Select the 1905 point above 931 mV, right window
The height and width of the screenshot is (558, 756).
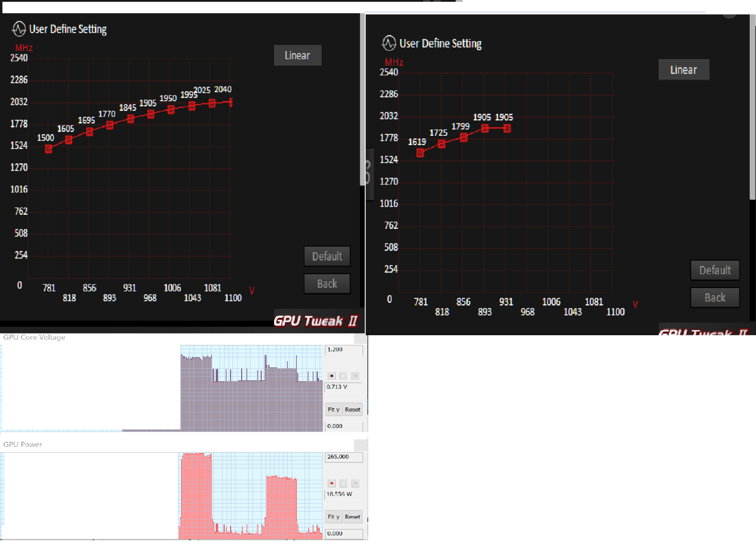click(507, 128)
